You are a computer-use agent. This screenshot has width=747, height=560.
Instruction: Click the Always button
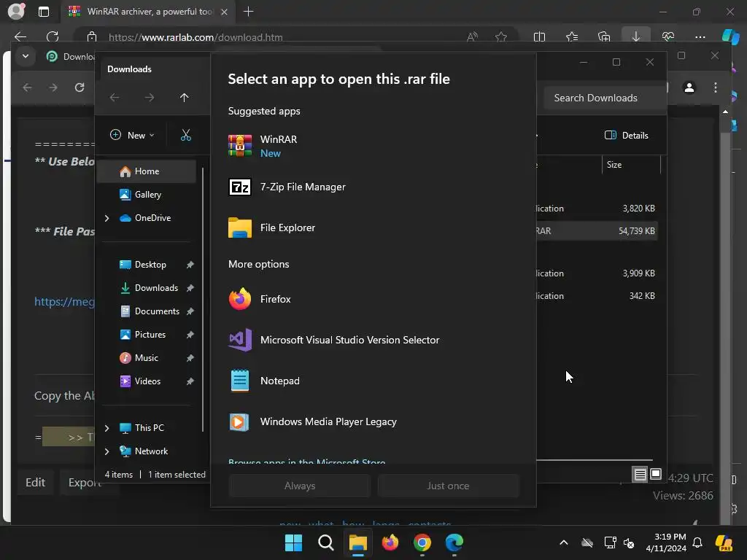[x=299, y=486]
